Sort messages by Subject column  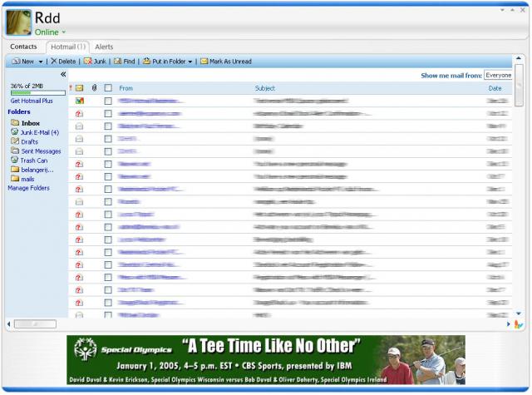tap(264, 88)
